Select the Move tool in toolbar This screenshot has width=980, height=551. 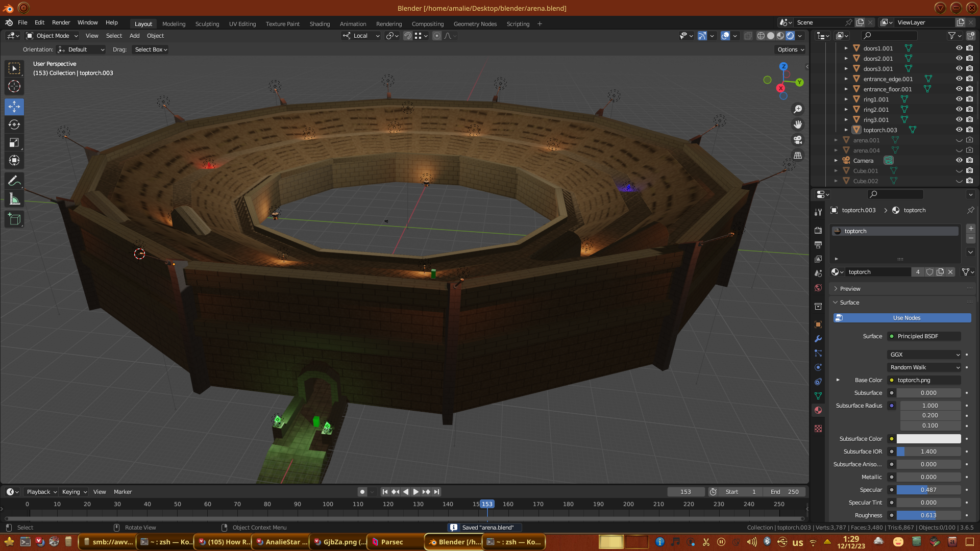point(14,107)
